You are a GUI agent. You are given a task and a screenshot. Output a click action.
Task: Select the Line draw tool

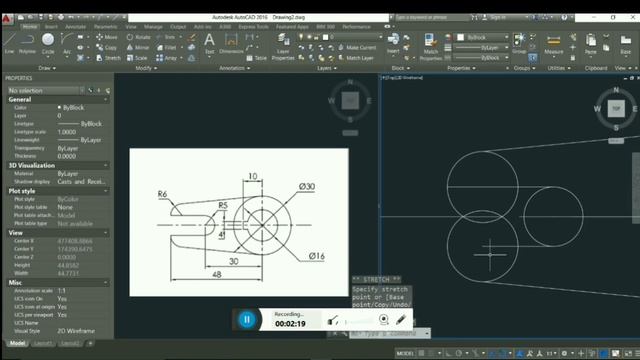click(9, 43)
